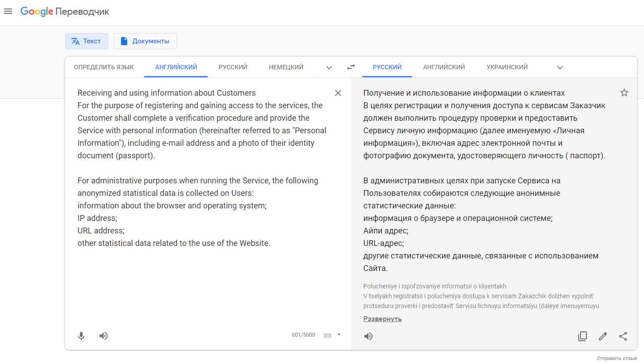
Task: Expand more source languages chevron
Action: (x=329, y=68)
